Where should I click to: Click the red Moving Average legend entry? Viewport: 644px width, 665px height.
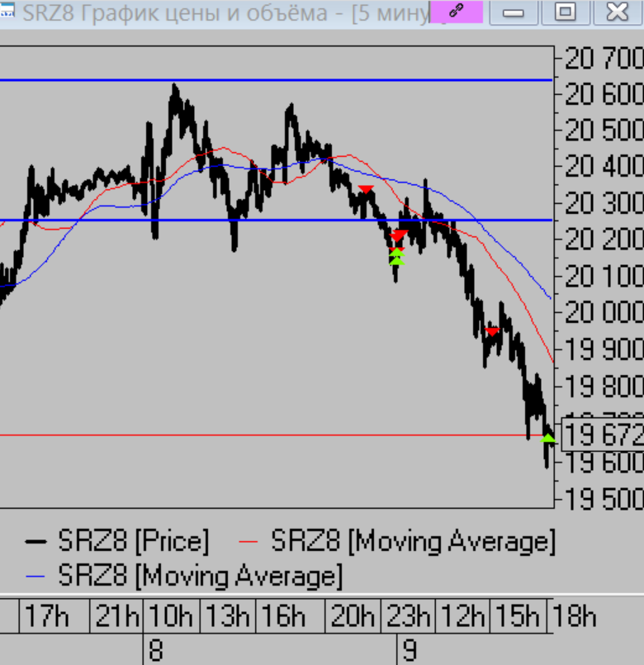pyautogui.click(x=397, y=541)
